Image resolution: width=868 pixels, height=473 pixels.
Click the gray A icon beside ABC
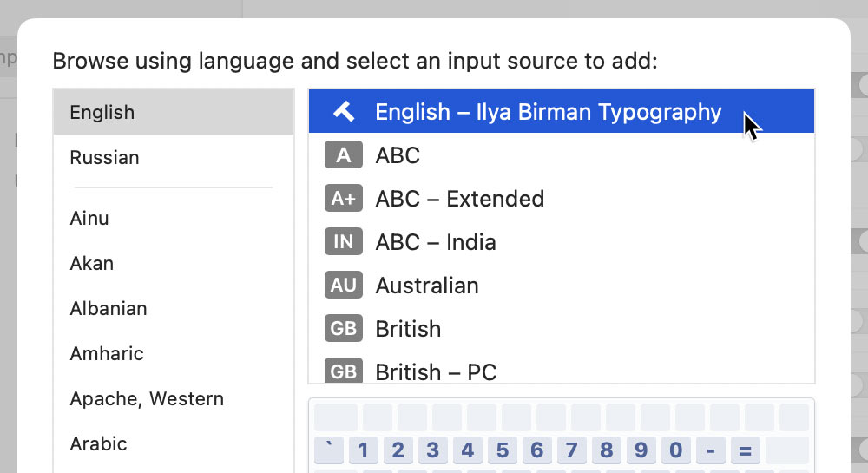(x=344, y=155)
